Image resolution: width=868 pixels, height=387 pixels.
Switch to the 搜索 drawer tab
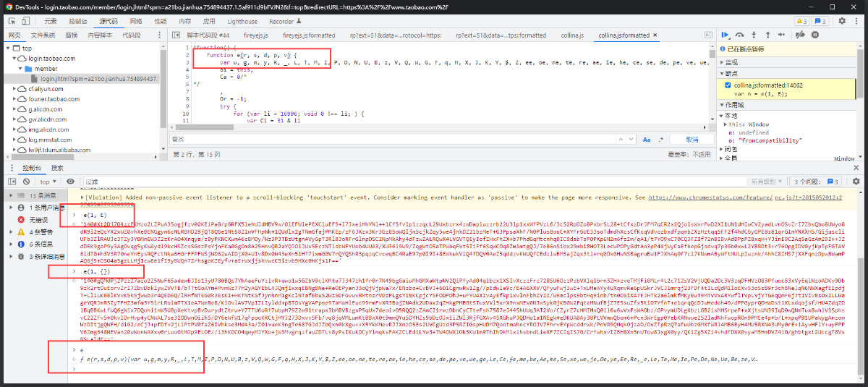57,168
